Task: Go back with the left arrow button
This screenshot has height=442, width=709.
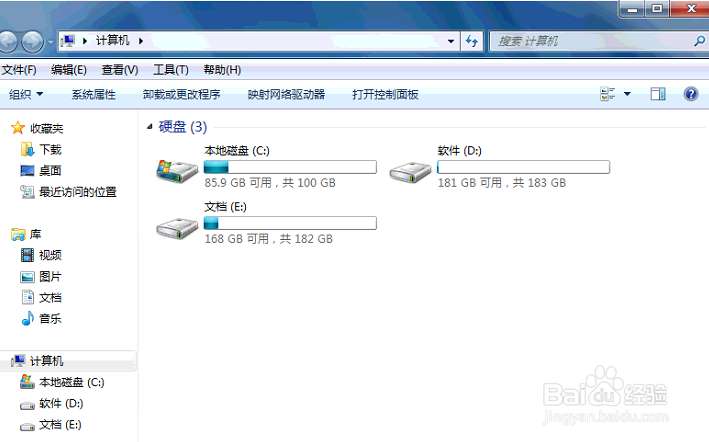Action: (8, 42)
